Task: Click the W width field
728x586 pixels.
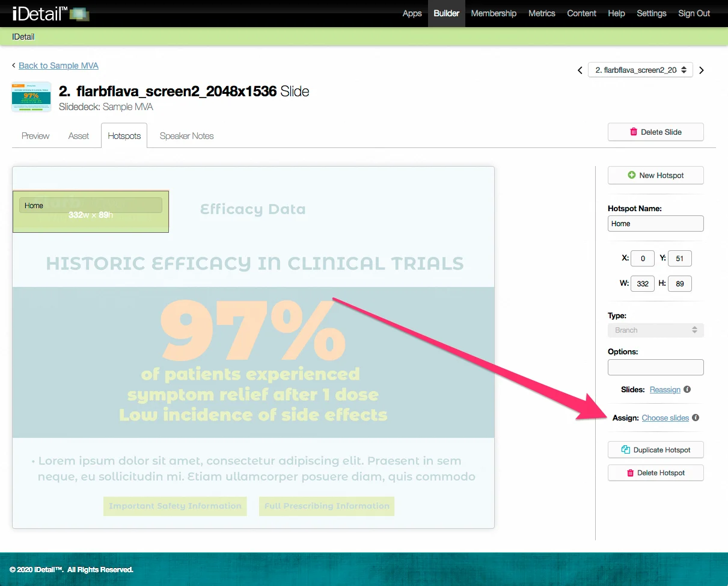Action: [643, 283]
